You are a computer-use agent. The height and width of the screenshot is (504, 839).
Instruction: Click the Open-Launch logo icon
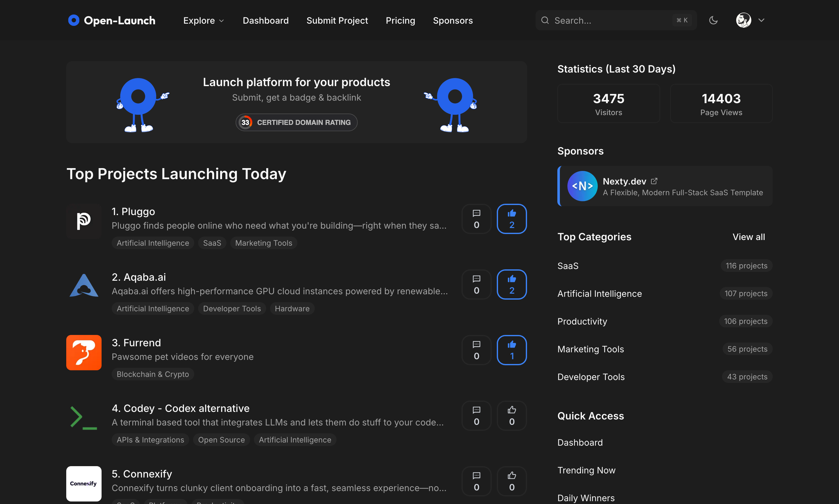coord(74,21)
